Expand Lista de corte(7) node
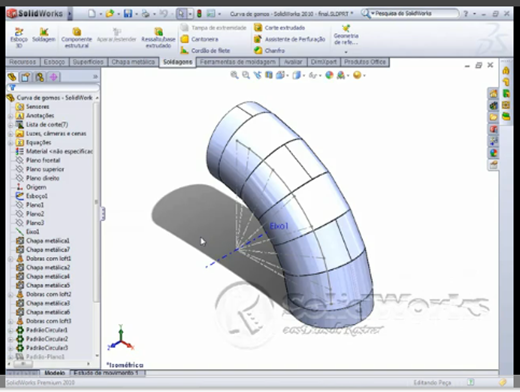The image size is (520, 392). (10, 125)
